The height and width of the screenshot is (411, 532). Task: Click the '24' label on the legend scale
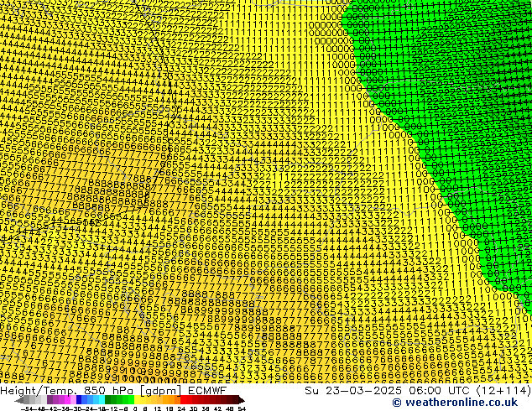(x=181, y=409)
